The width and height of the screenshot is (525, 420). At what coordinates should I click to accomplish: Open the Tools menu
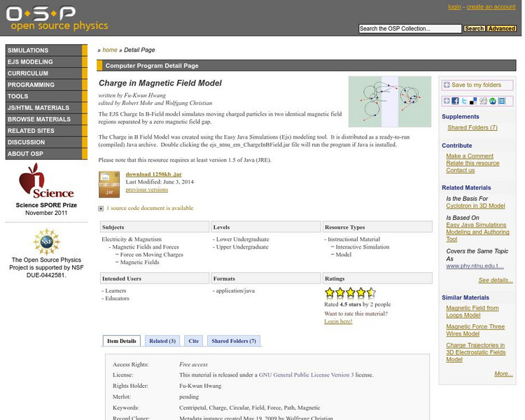[x=46, y=96]
